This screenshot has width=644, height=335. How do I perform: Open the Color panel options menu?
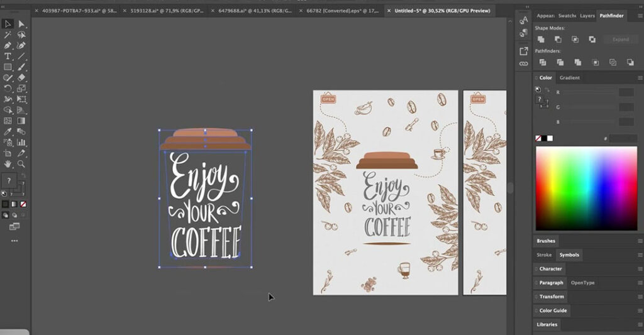640,77
